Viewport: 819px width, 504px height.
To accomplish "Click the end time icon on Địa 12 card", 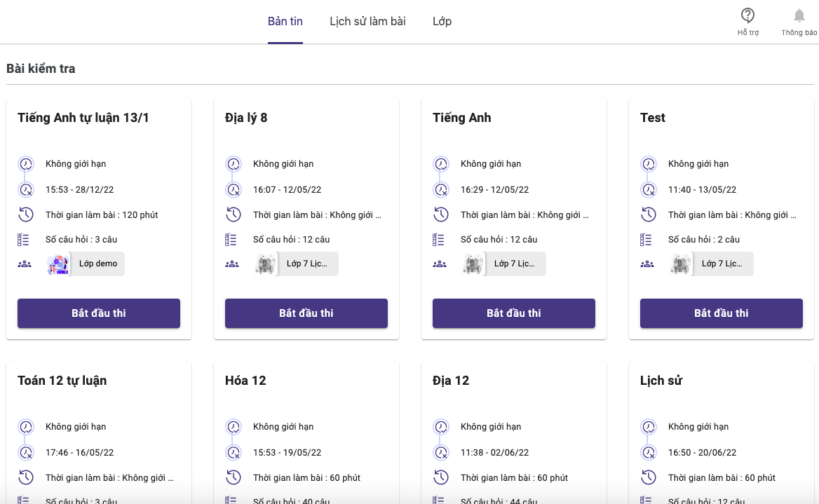I will coord(441,452).
